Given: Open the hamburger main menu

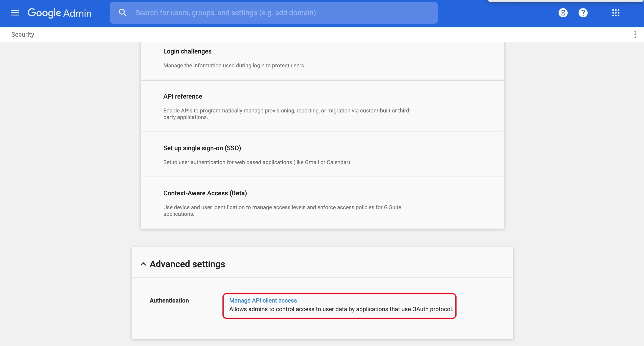Looking at the screenshot, I should [x=15, y=13].
